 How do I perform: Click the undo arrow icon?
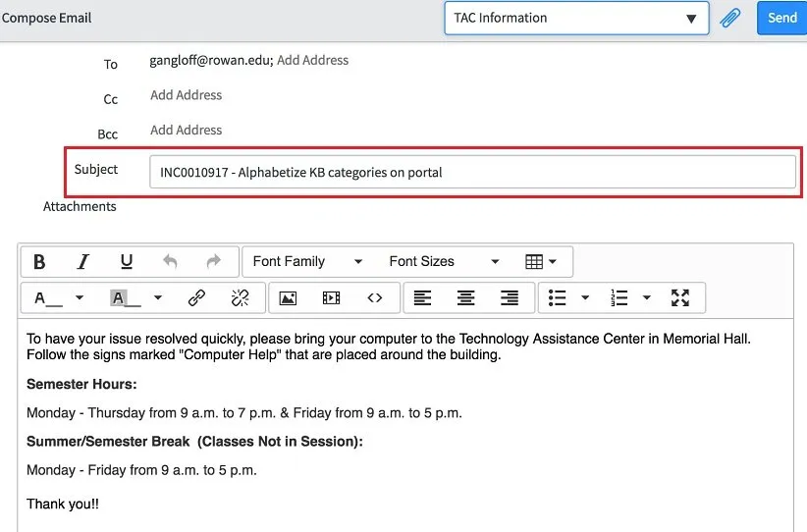[170, 262]
